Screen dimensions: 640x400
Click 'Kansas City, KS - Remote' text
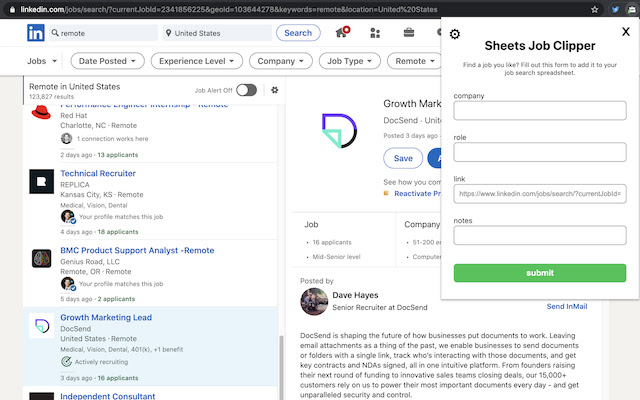[x=102, y=194]
